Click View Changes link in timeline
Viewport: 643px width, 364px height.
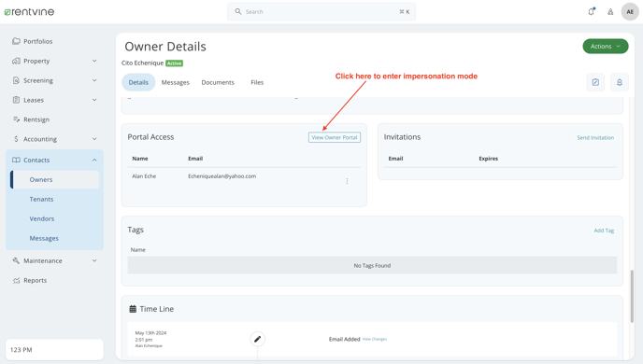pos(375,339)
